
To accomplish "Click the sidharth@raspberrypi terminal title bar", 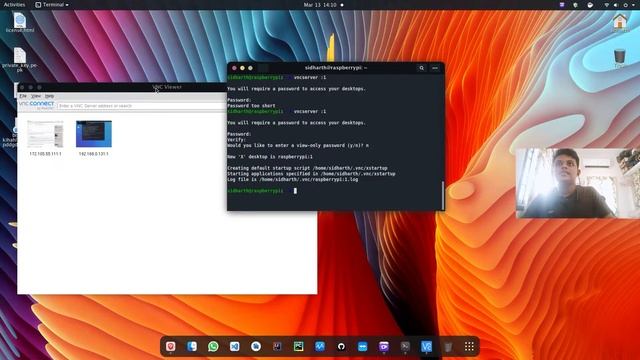I will (336, 68).
